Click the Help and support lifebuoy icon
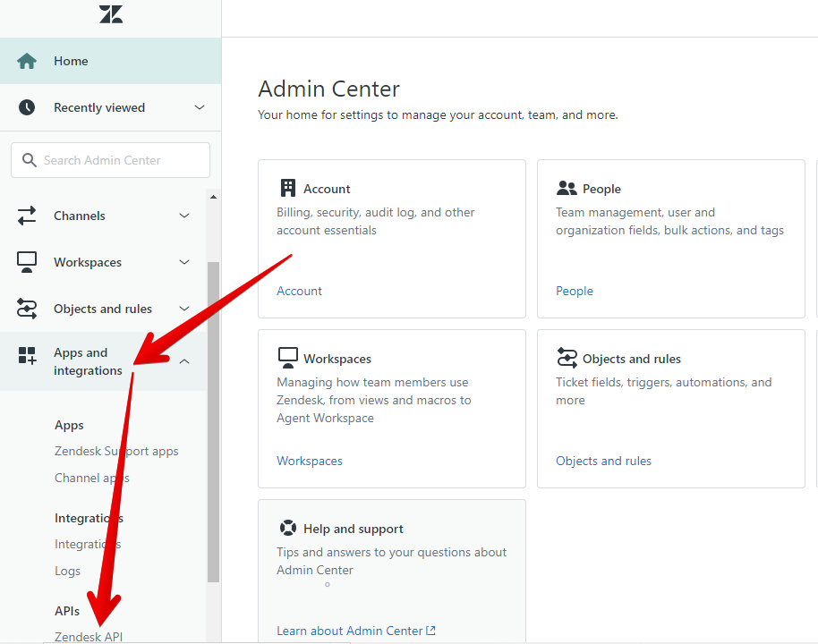Image resolution: width=818 pixels, height=644 pixels. [288, 528]
